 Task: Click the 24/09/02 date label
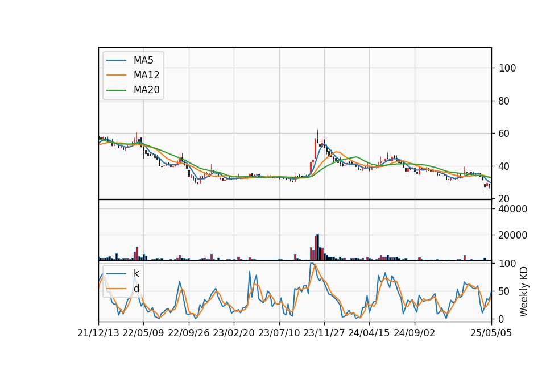pos(415,333)
